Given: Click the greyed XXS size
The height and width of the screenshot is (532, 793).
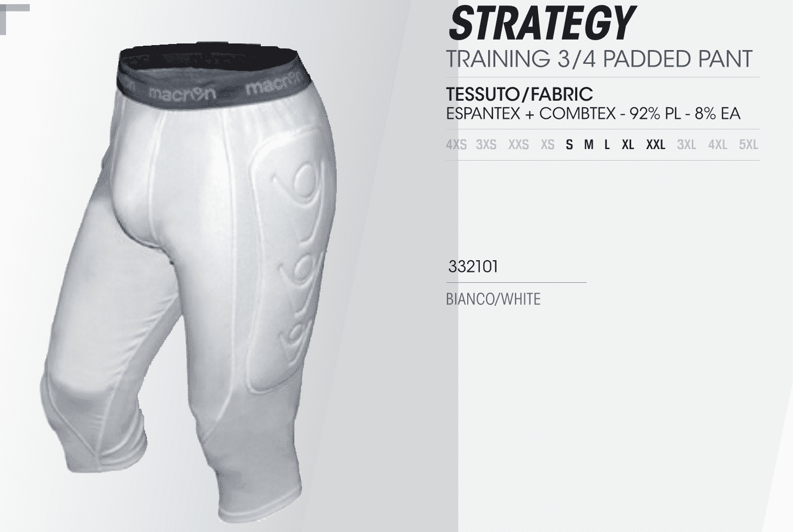Looking at the screenshot, I should click(518, 145).
